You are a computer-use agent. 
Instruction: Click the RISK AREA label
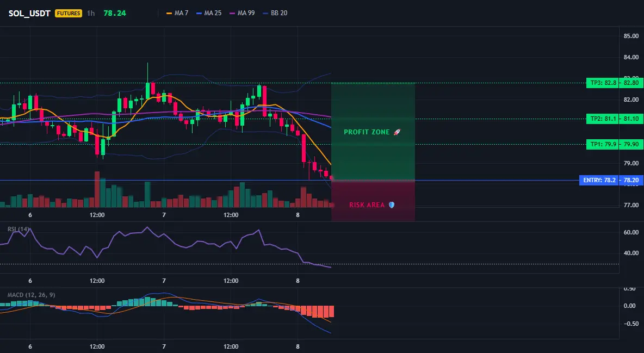click(367, 205)
